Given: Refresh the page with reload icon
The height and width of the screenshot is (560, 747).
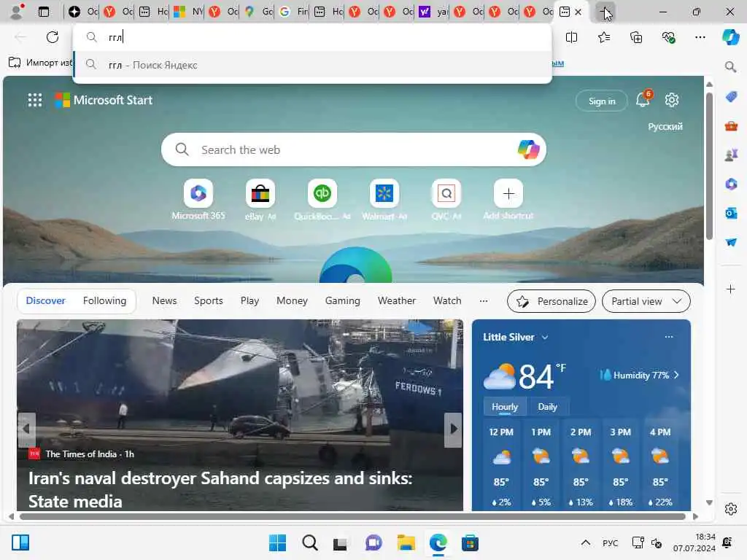Looking at the screenshot, I should (53, 37).
